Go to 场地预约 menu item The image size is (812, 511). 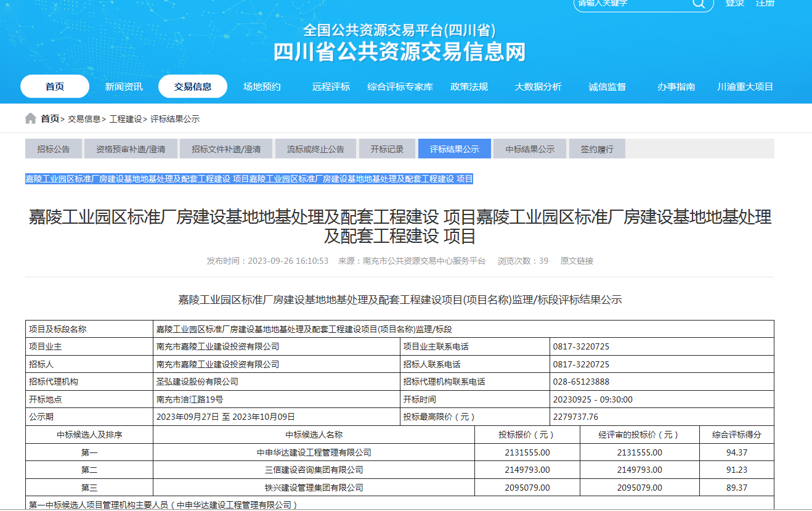pyautogui.click(x=262, y=87)
